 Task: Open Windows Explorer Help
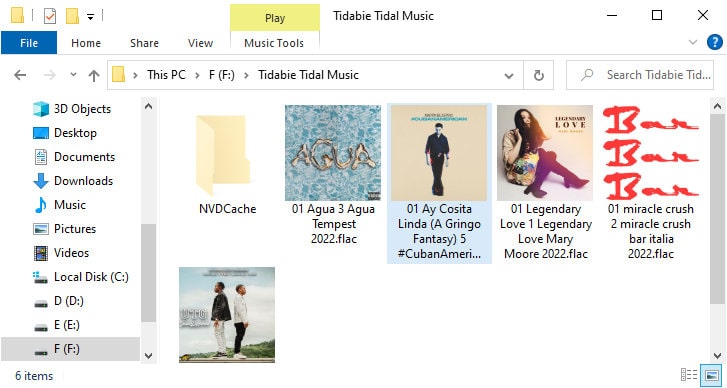pyautogui.click(x=714, y=43)
